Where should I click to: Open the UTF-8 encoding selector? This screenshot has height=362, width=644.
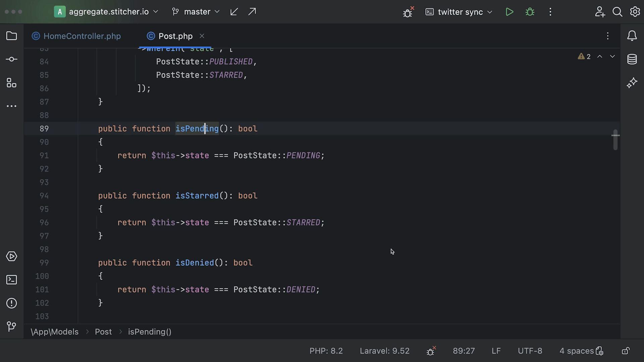[530, 351]
